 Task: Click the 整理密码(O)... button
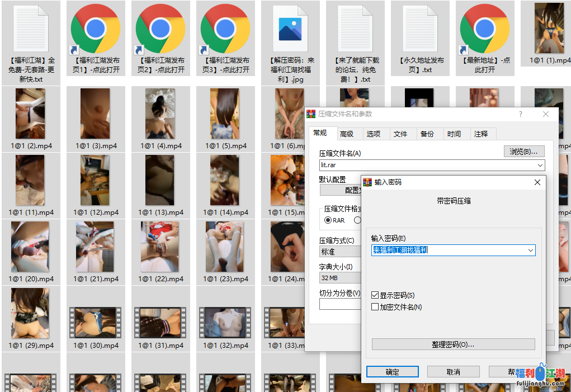[453, 344]
